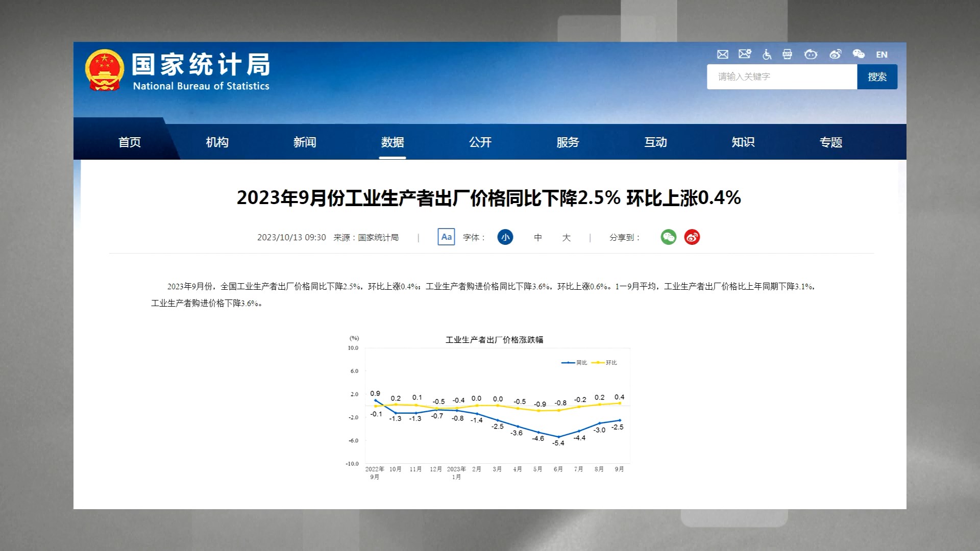The image size is (980, 551).
Task: Click the Aa font size icon
Action: pos(446,237)
